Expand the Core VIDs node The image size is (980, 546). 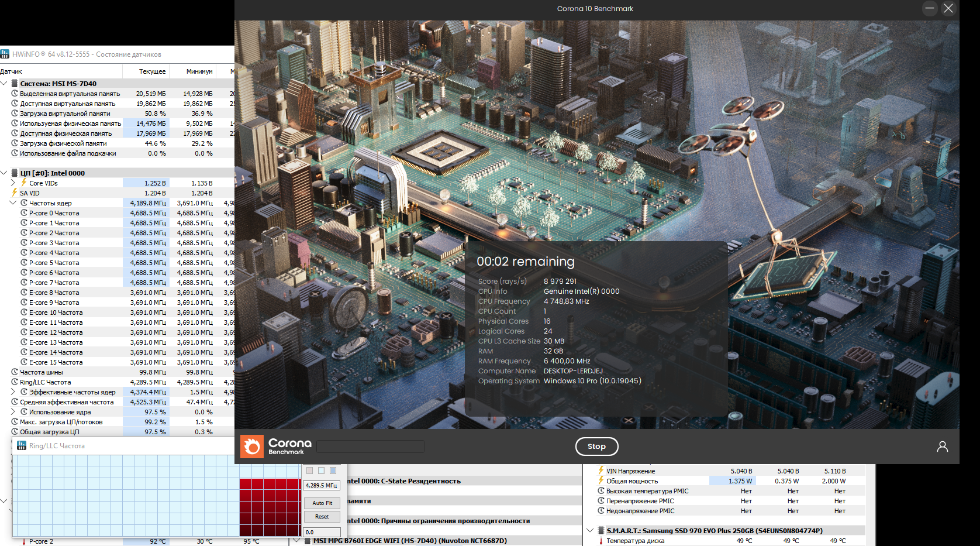(x=13, y=183)
